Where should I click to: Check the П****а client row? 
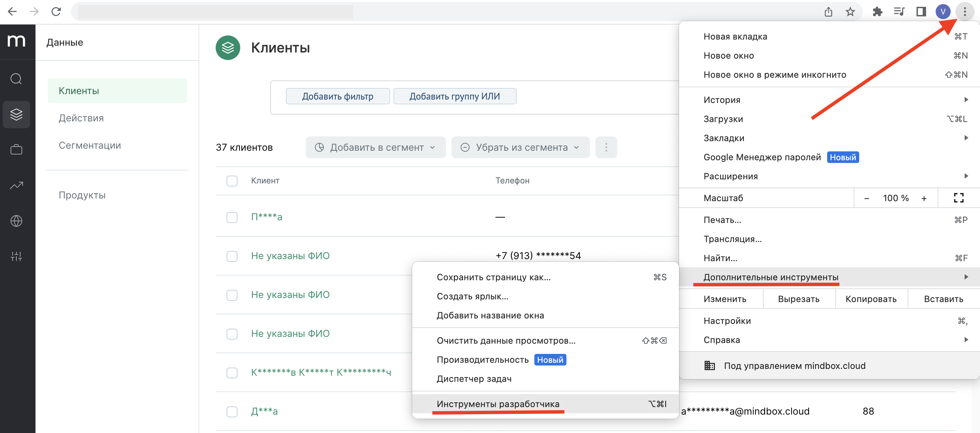point(232,217)
